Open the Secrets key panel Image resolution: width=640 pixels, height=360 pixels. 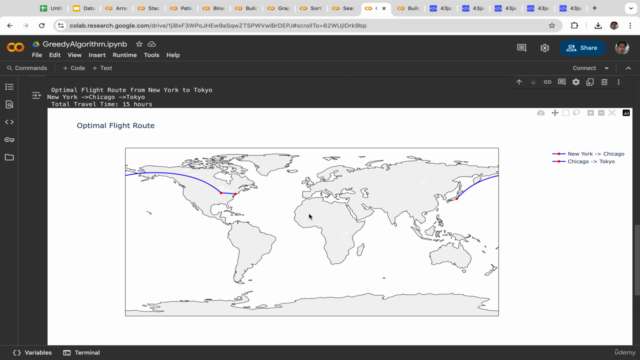(x=9, y=140)
